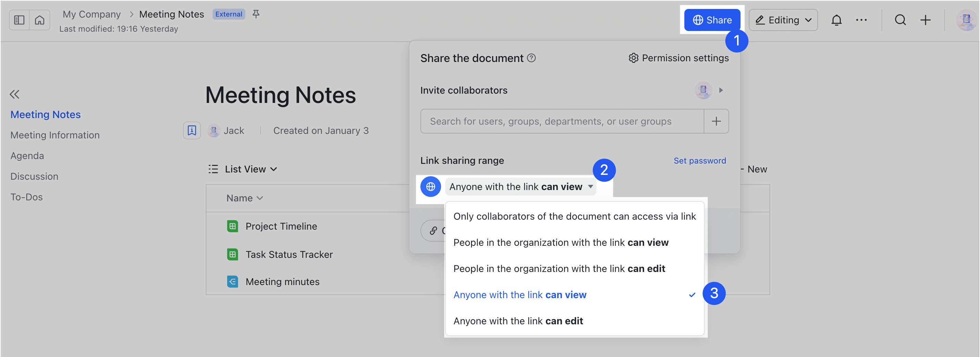
Task: Select 'Only collaborators of the document can access'
Action: (574, 216)
